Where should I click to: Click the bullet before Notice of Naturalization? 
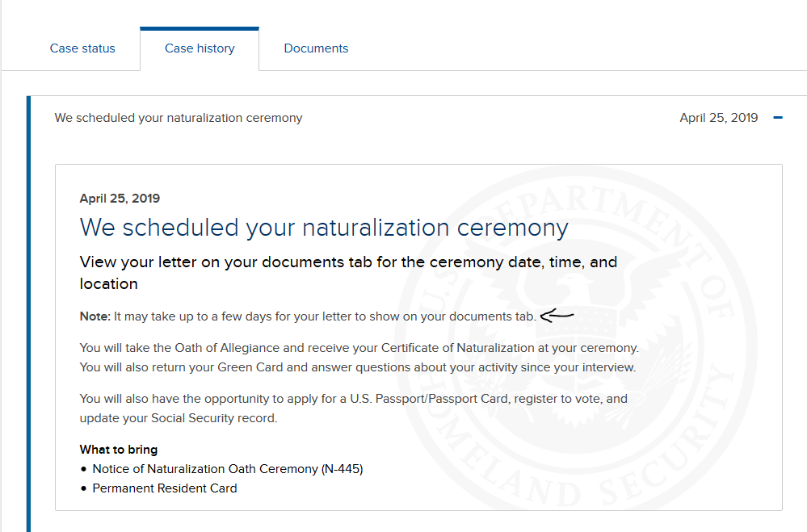[84, 469]
